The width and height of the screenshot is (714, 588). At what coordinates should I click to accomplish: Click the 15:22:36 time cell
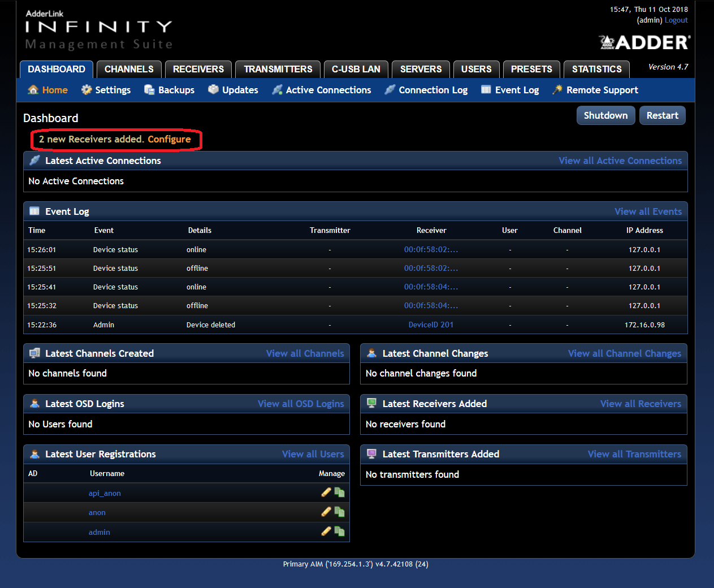pyautogui.click(x=42, y=325)
